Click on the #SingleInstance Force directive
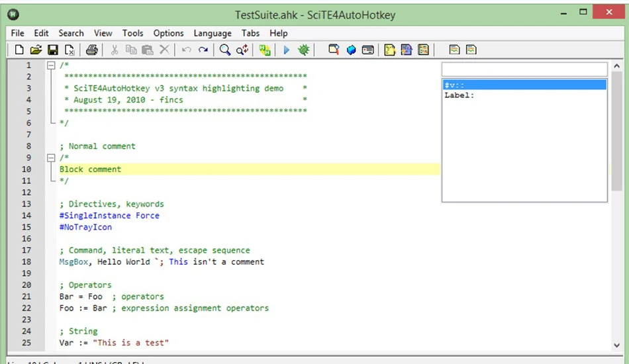Viewport: 629px width, 364px height. pyautogui.click(x=109, y=216)
